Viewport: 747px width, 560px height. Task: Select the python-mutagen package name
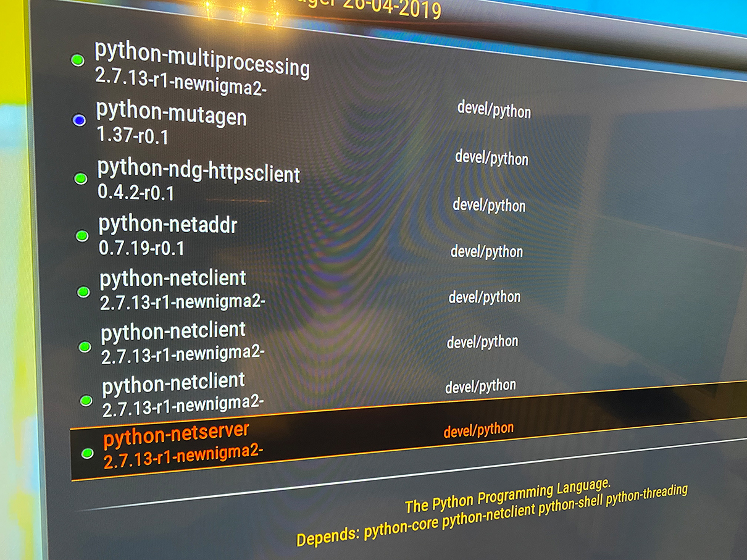171,113
